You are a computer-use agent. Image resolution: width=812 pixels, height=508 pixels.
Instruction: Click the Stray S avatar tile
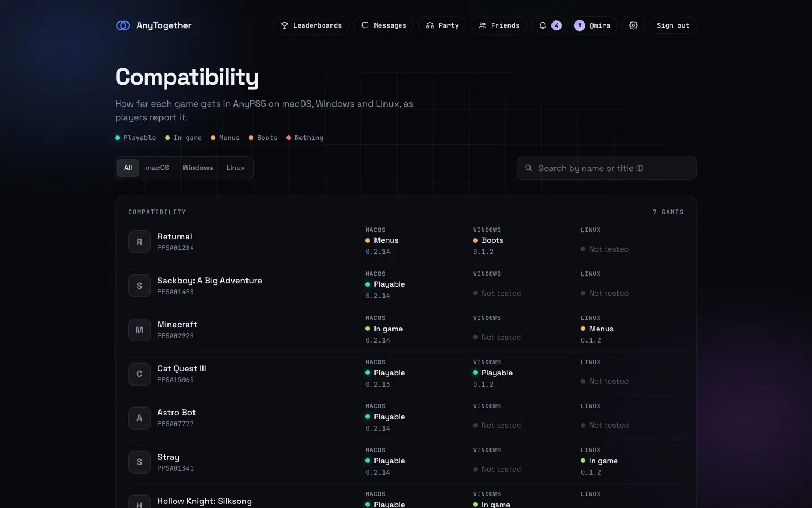pyautogui.click(x=139, y=462)
